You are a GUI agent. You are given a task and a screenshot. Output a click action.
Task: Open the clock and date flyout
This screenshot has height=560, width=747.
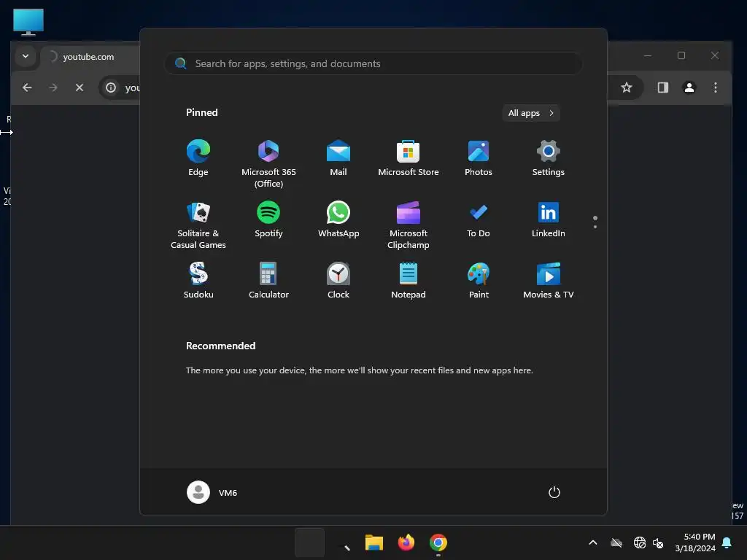695,542
